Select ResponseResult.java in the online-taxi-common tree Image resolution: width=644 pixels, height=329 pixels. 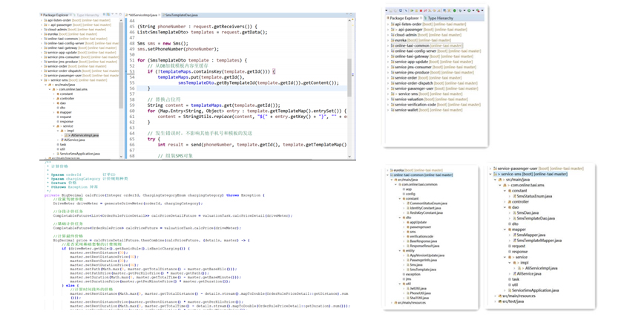tap(423, 246)
